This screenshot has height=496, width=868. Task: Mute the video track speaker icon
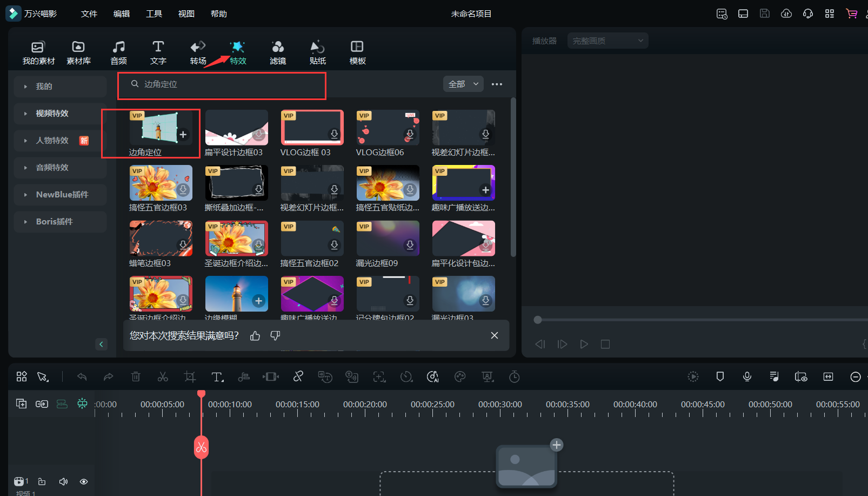click(x=63, y=481)
